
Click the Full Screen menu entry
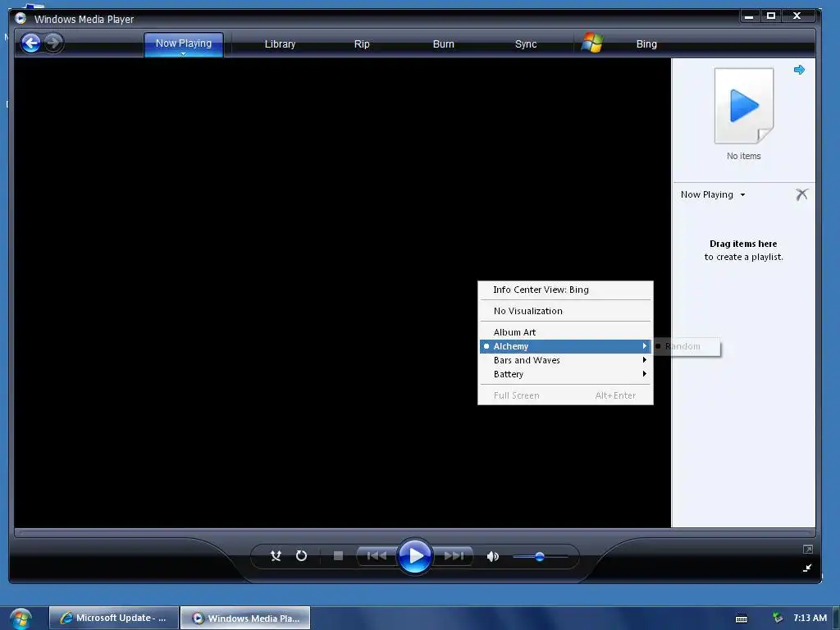[565, 396]
